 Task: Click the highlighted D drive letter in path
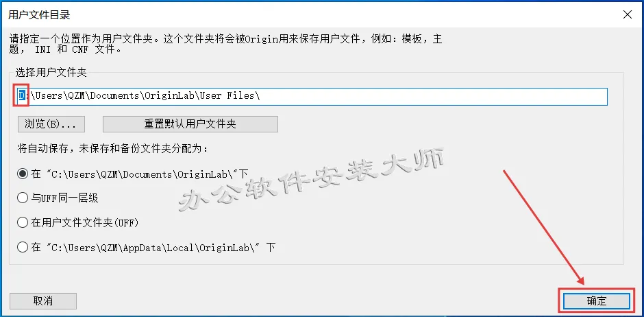[22, 96]
